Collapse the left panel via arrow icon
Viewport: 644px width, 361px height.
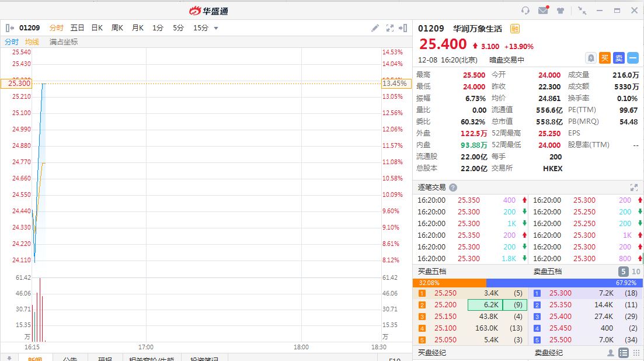[9, 28]
